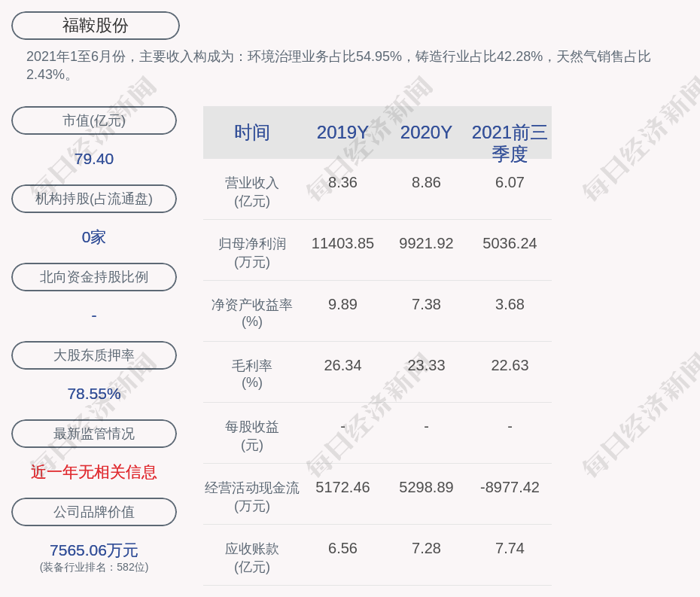Click the 2021前三季度 column header
This screenshot has height=597, width=700.
click(510, 143)
